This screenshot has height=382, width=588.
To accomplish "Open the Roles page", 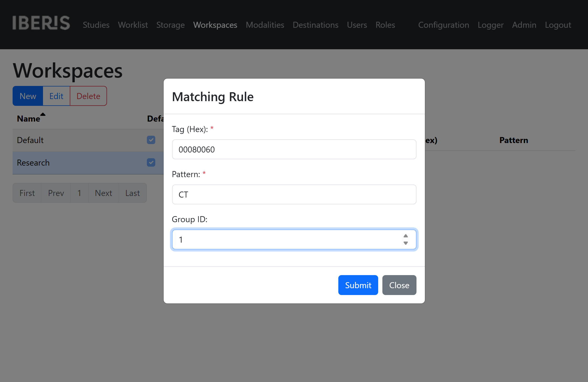I will [385, 25].
